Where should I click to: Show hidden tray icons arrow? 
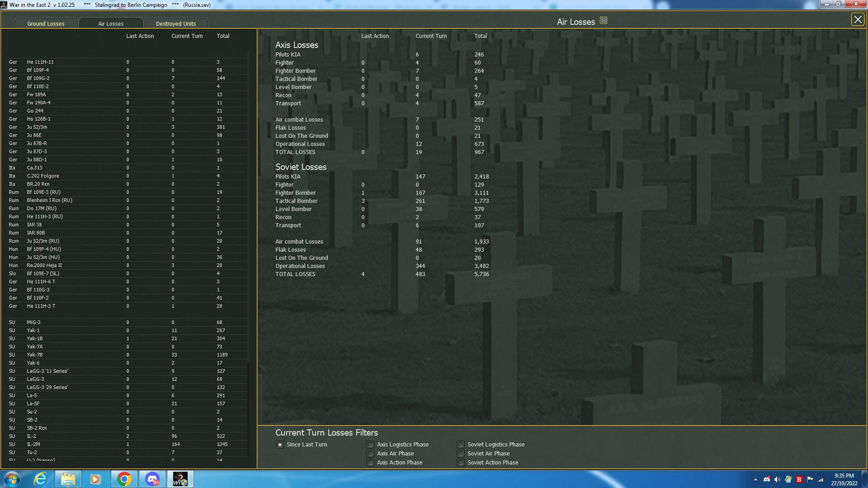pyautogui.click(x=755, y=479)
